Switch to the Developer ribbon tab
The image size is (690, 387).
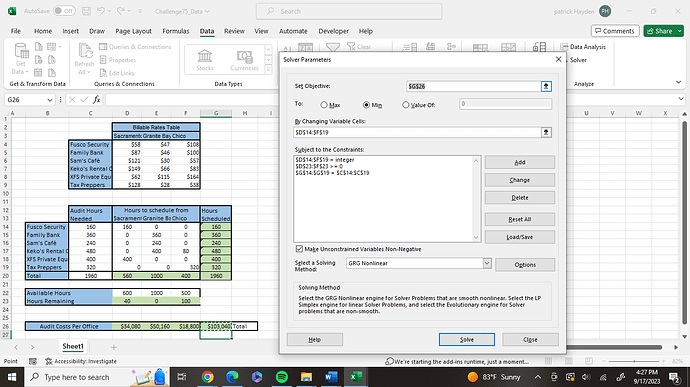click(334, 31)
